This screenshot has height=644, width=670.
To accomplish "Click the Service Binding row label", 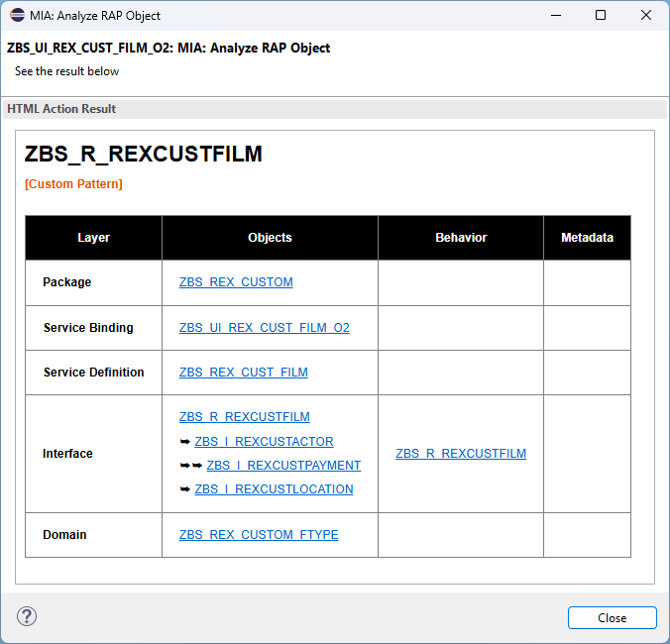I will coord(88,328).
